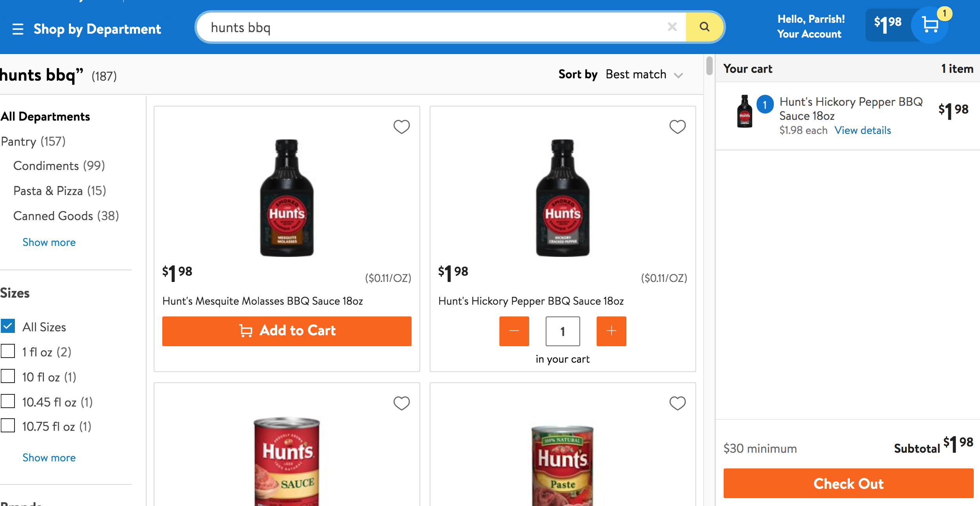Favorite the Mesquite Molasses BBQ Sauce

[x=401, y=127]
